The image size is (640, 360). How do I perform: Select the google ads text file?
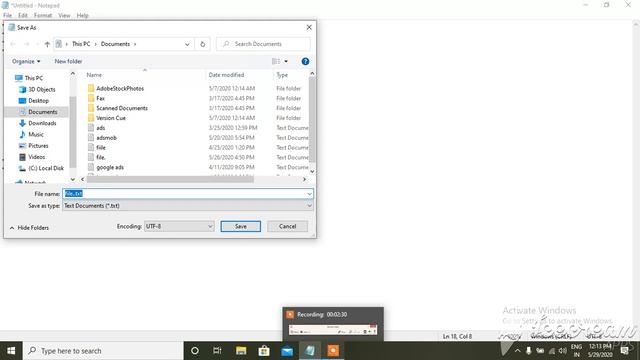(110, 167)
